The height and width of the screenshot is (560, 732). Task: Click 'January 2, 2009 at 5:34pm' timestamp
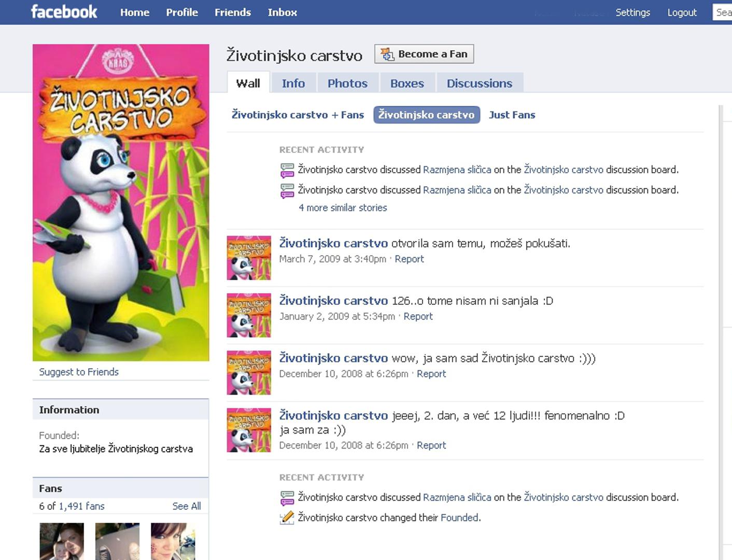pos(337,316)
